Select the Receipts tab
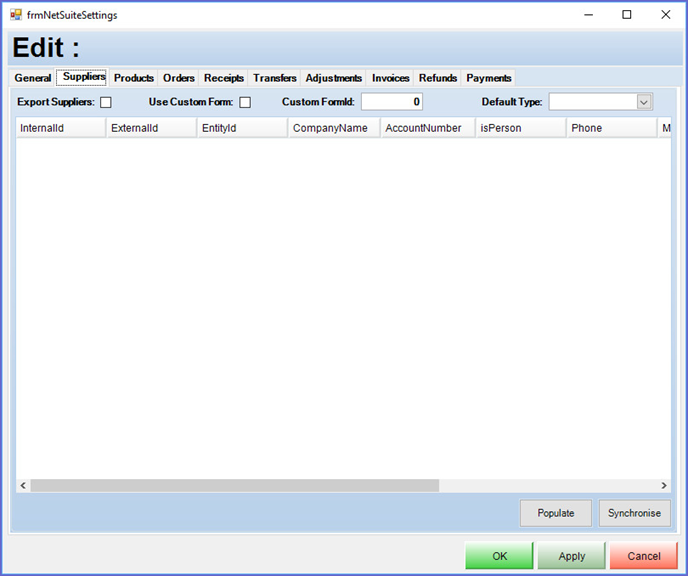The height and width of the screenshot is (576, 688). click(224, 78)
